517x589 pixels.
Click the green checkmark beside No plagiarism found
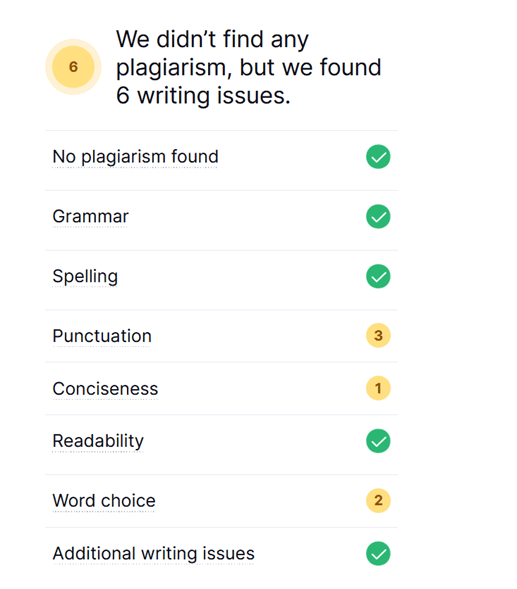click(378, 157)
